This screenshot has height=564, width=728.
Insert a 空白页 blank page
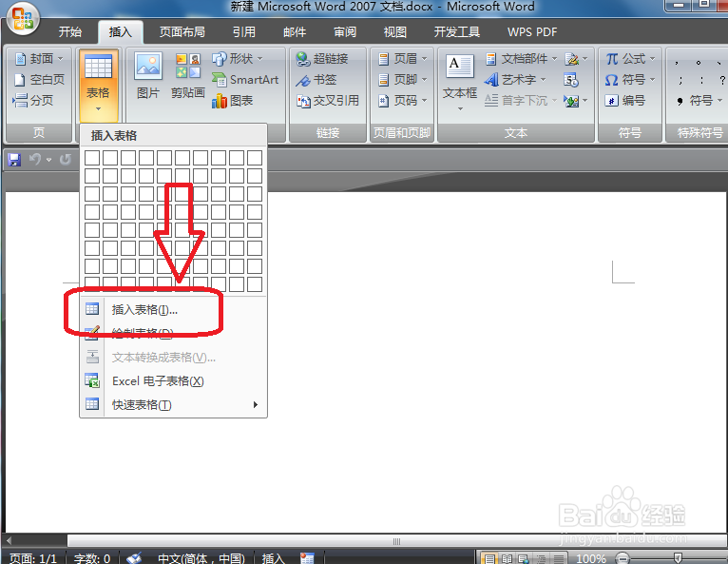point(39,80)
